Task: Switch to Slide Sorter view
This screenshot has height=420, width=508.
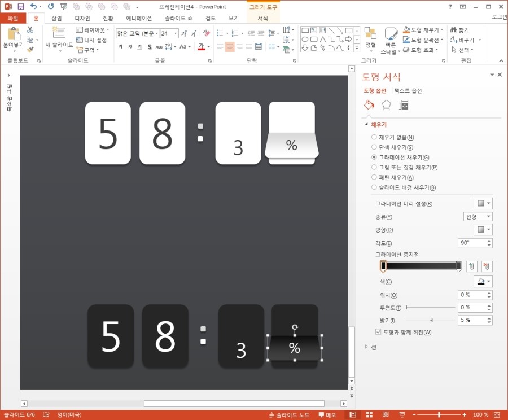Action: tap(369, 414)
